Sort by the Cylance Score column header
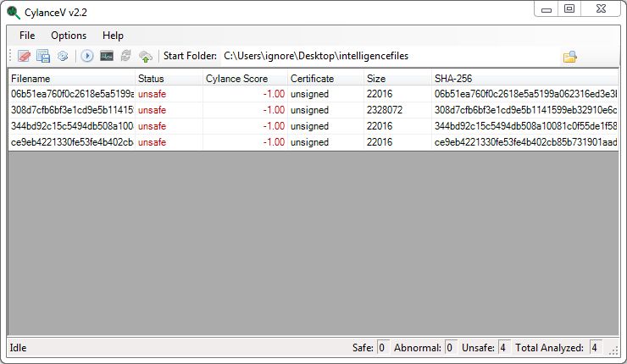 [x=244, y=79]
